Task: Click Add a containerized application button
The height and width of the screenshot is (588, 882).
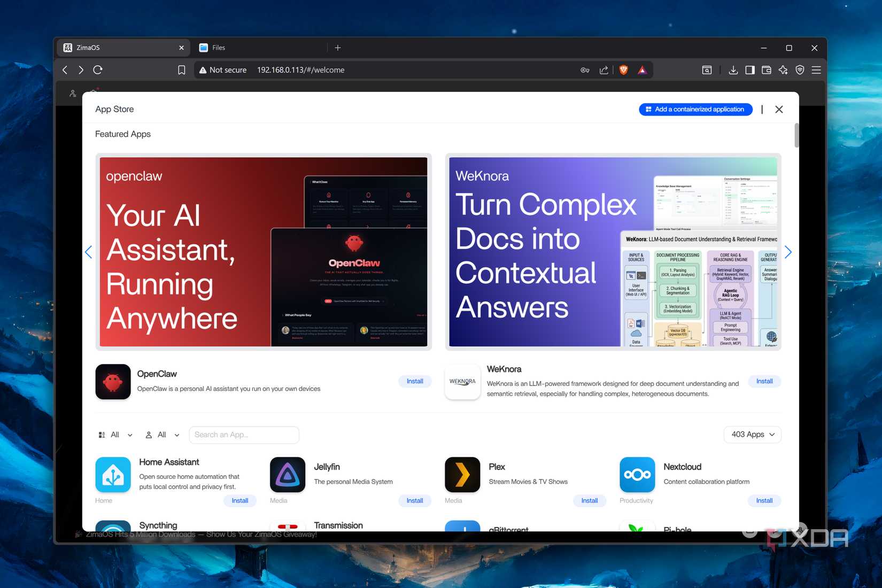Action: tap(695, 109)
